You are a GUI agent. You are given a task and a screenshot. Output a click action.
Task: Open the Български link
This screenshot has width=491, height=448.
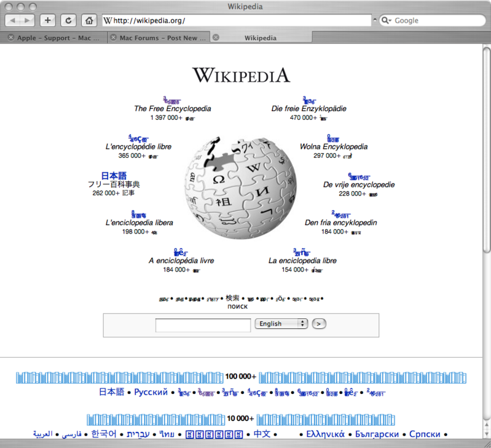(377, 434)
